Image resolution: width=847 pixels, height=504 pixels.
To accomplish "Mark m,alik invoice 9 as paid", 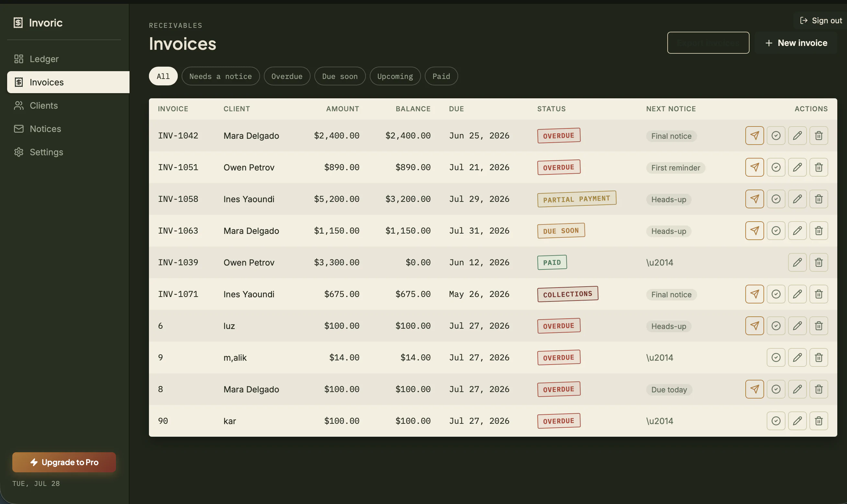I will 776,357.
